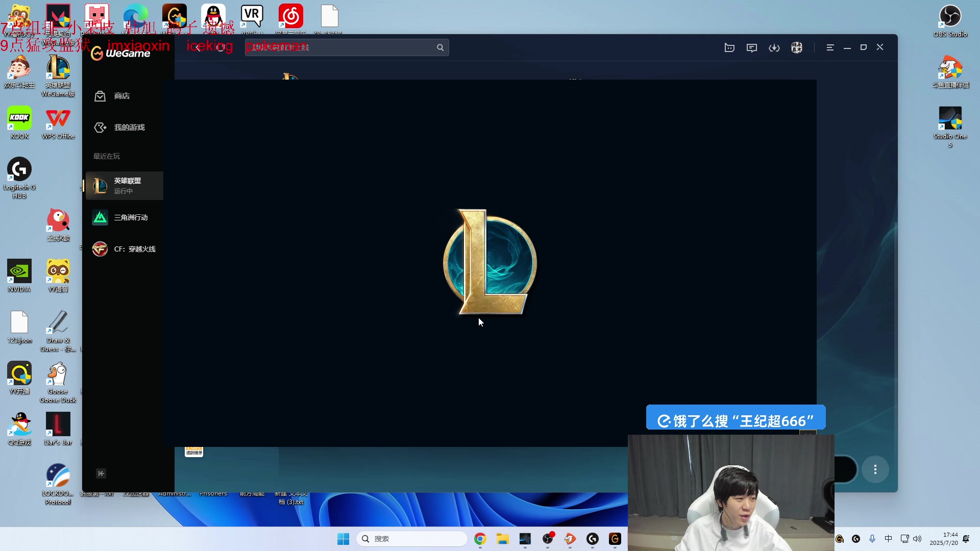
Task: Open LOCKDOWN Protocol desktop shortcut
Action: pos(58,484)
